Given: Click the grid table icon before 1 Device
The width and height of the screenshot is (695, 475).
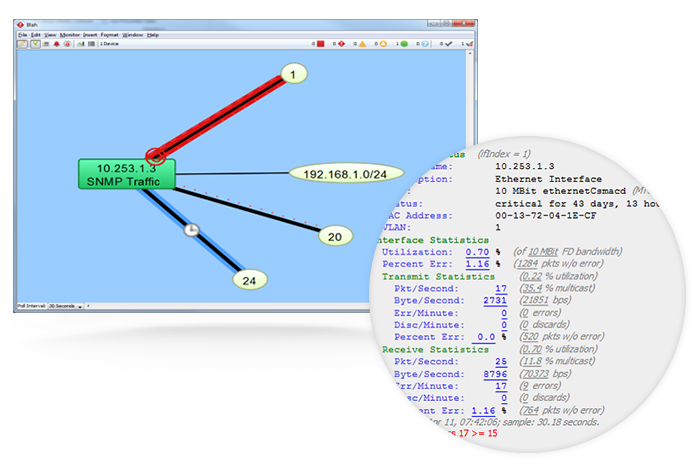Looking at the screenshot, I should pos(91,44).
